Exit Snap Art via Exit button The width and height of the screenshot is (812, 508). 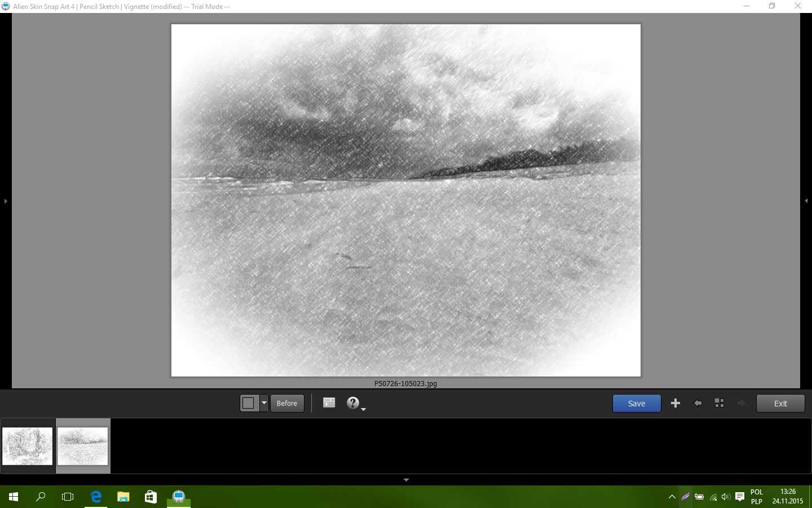pos(780,403)
